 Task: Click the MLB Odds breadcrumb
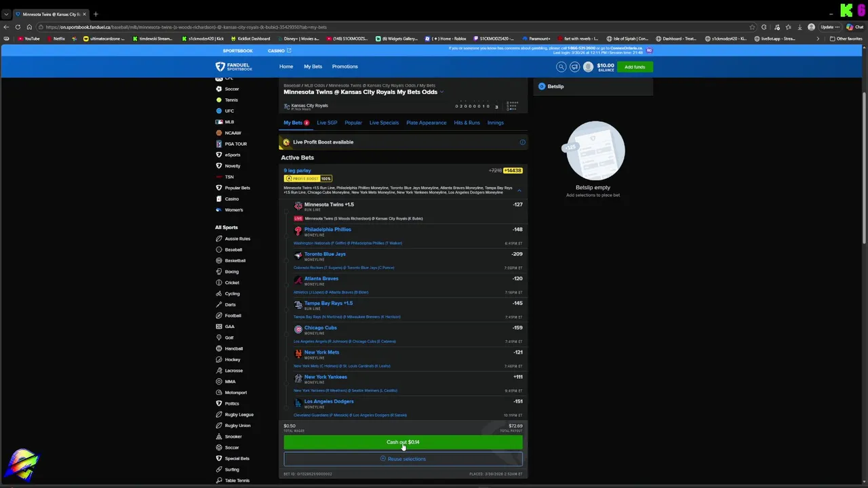315,85
